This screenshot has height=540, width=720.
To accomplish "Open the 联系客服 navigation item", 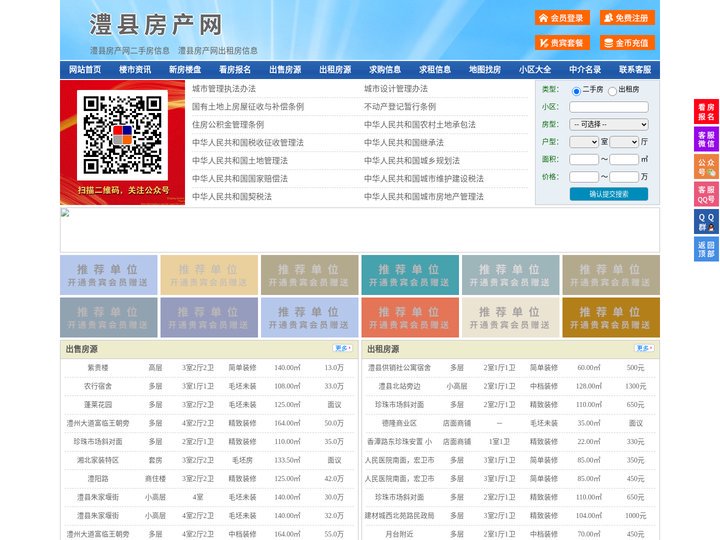I will pyautogui.click(x=635, y=69).
